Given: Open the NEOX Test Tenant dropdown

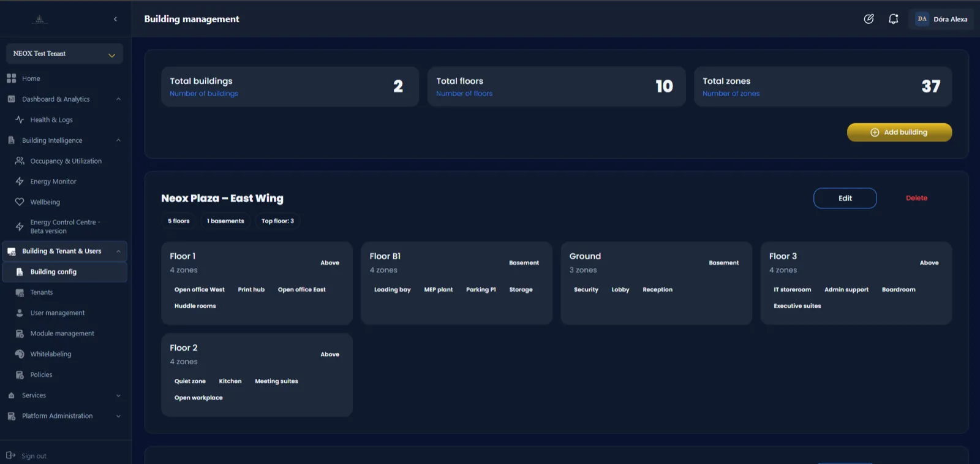Looking at the screenshot, I should pyautogui.click(x=64, y=53).
